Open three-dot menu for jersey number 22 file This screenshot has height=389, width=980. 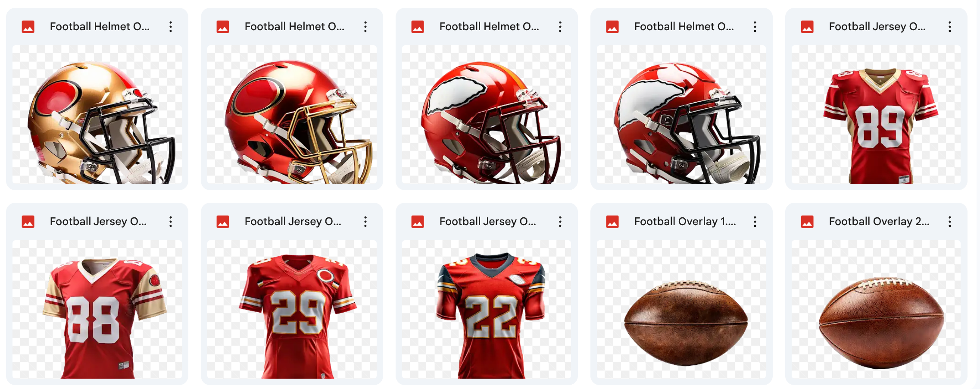click(x=560, y=222)
